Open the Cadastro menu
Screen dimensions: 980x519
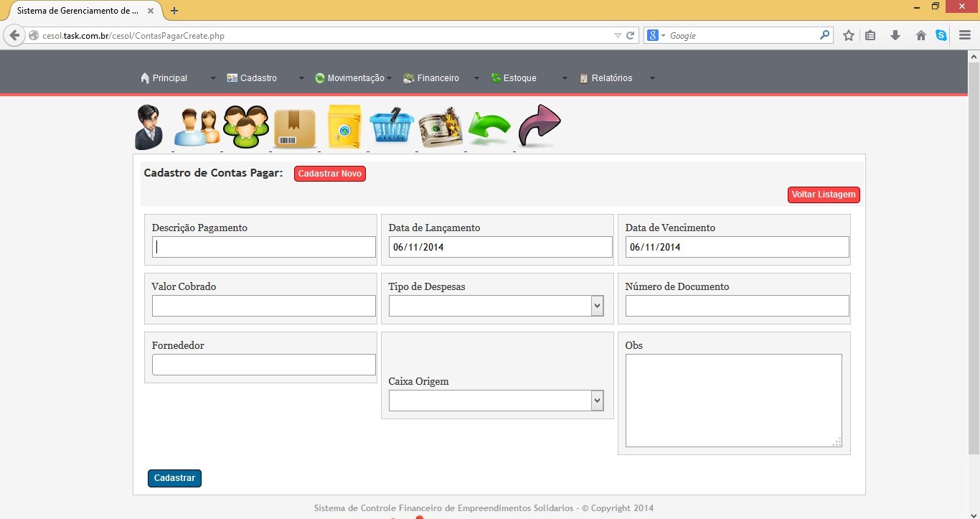point(258,78)
